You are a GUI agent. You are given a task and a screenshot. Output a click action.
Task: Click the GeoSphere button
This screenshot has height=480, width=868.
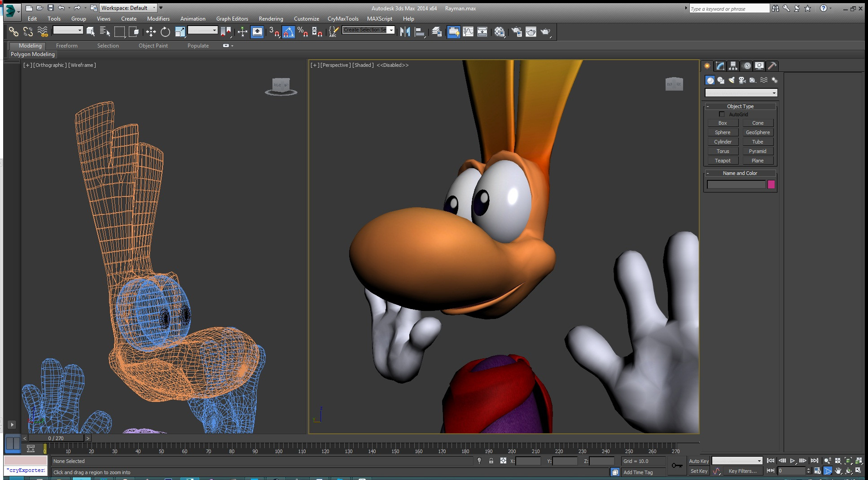[x=758, y=132]
